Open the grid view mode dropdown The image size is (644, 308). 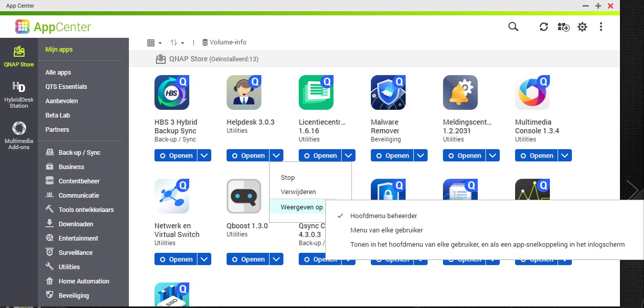154,42
